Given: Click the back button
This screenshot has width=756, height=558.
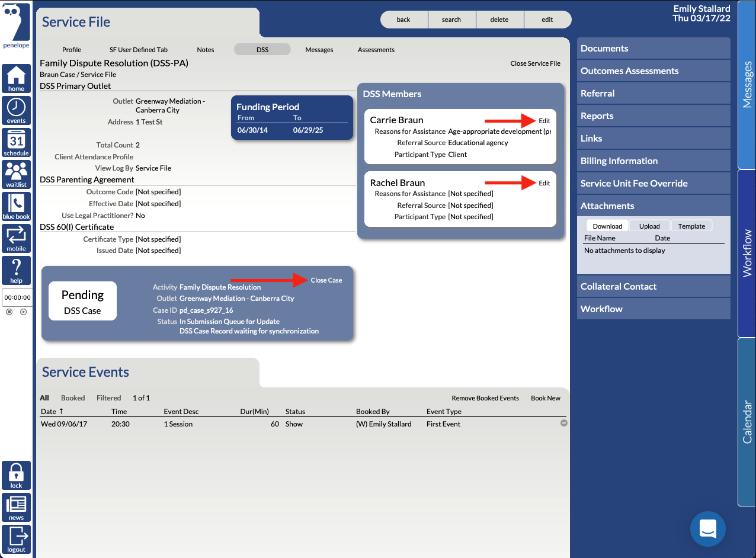Looking at the screenshot, I should 403,20.
